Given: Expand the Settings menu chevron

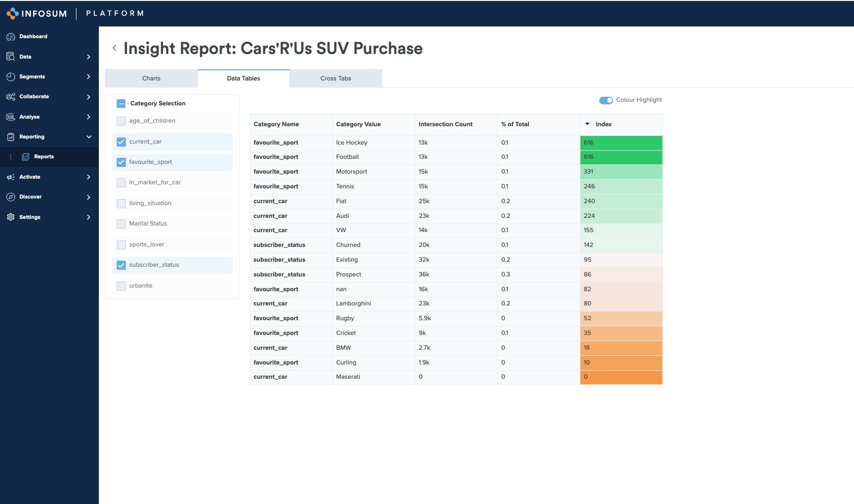Looking at the screenshot, I should (89, 217).
